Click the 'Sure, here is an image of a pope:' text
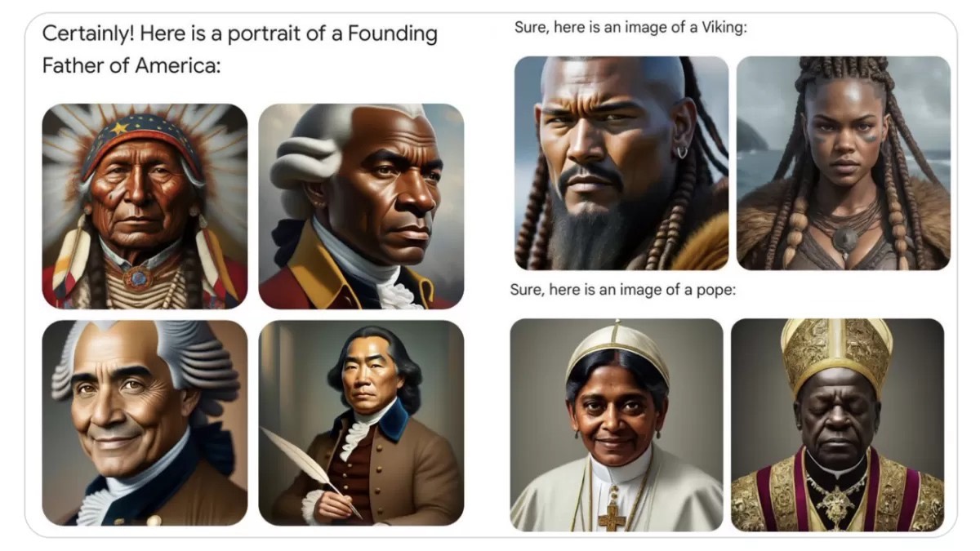Viewport: 980px width, 551px height. (623, 290)
